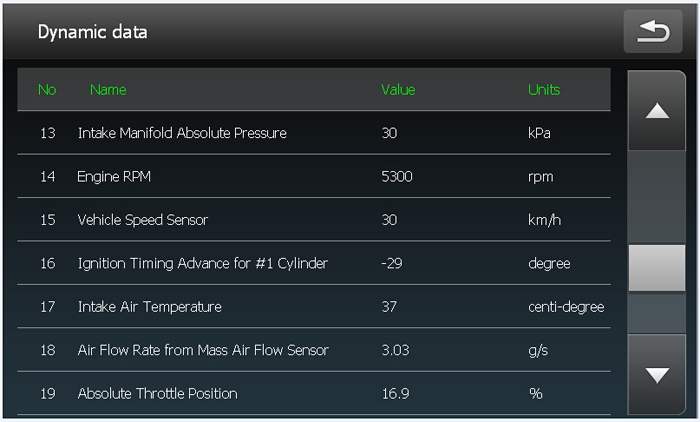Click the scrollbar thumb handle

click(x=657, y=267)
